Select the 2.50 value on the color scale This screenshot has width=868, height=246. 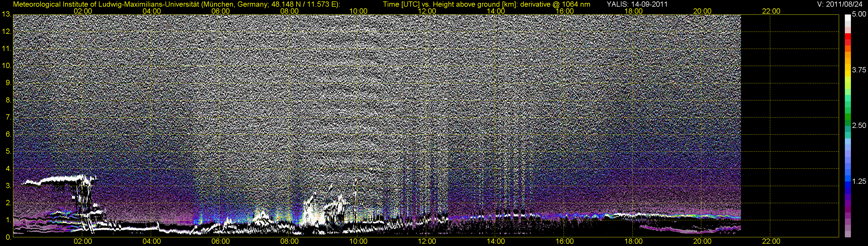(x=859, y=126)
